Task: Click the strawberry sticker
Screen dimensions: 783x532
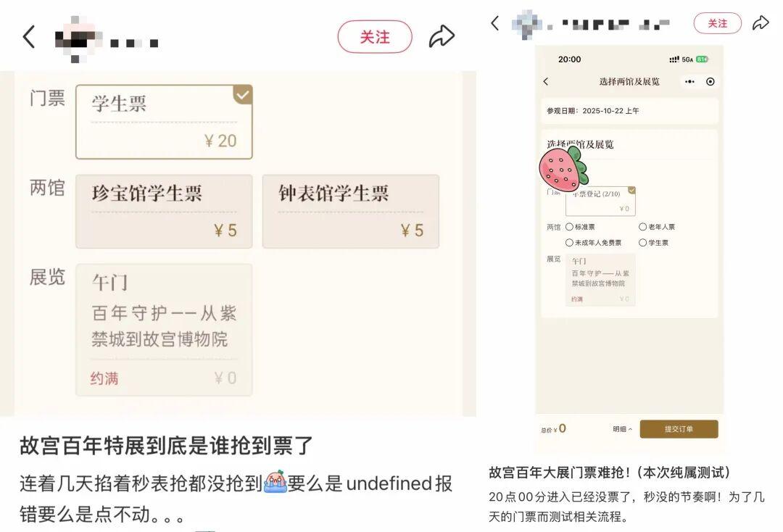Action: coord(563,169)
